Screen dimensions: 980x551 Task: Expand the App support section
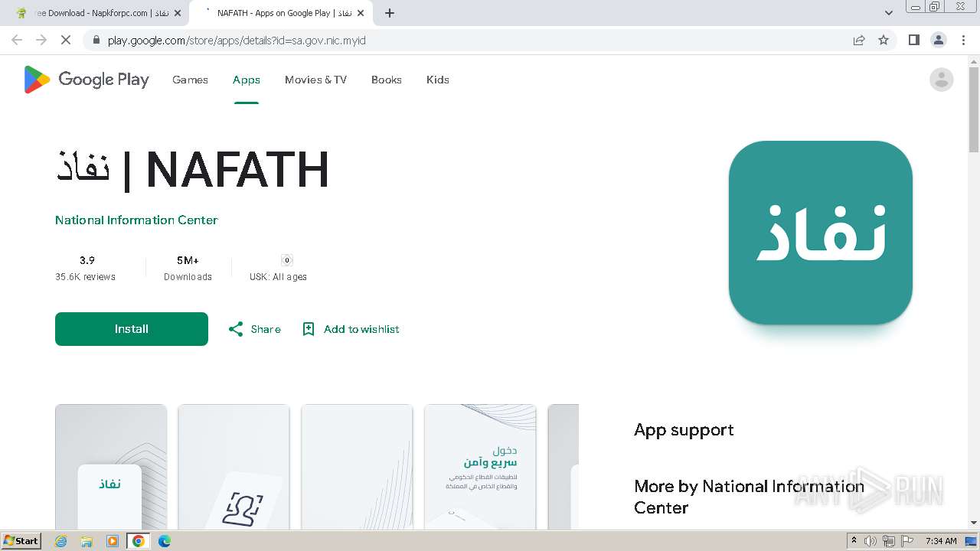click(x=684, y=430)
